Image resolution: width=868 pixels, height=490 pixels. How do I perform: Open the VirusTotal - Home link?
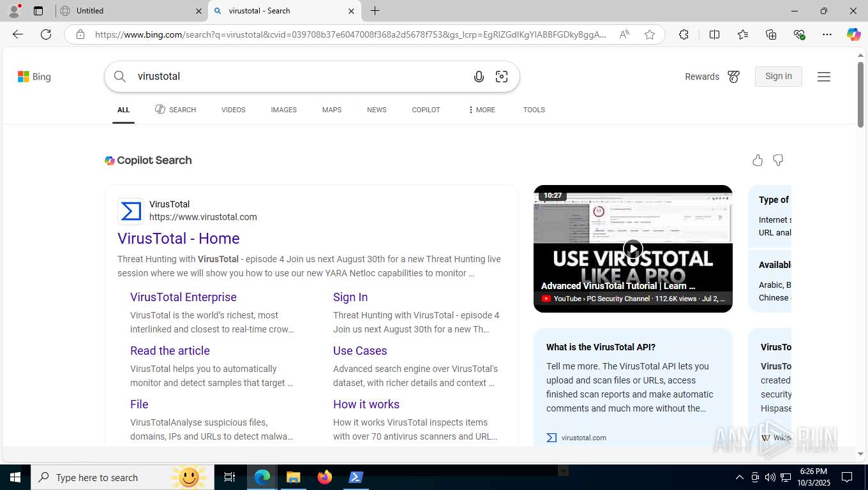pos(179,239)
